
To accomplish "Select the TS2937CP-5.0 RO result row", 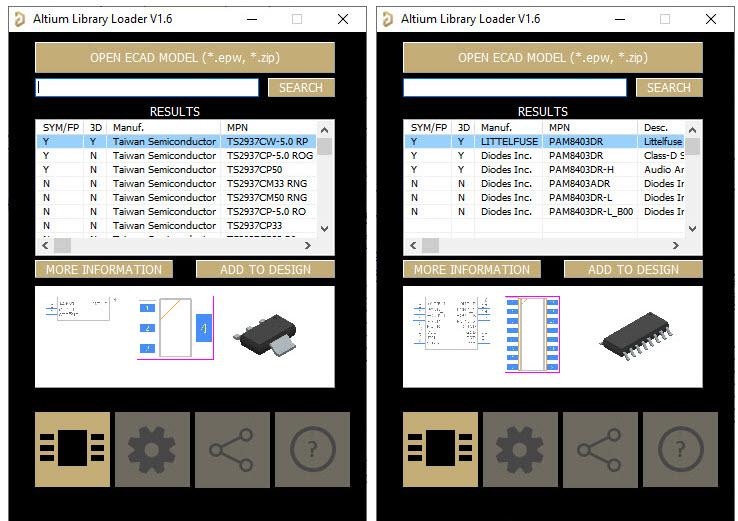I will 176,212.
